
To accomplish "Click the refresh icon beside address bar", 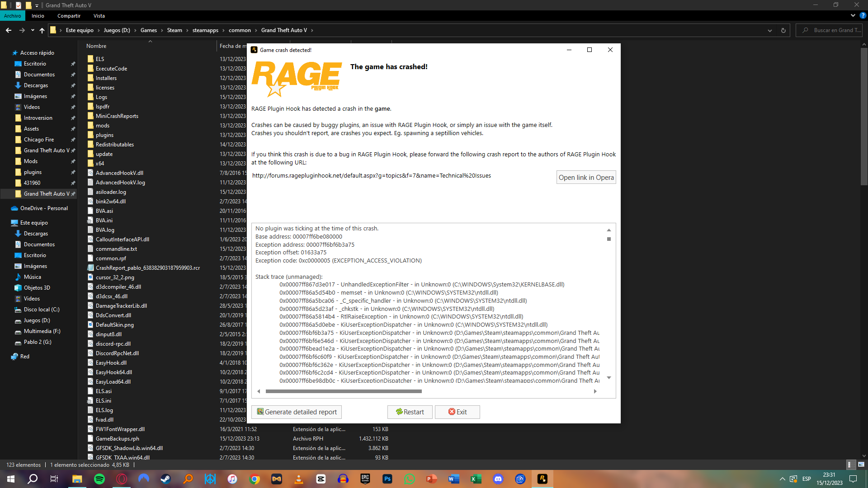I will coord(783,30).
